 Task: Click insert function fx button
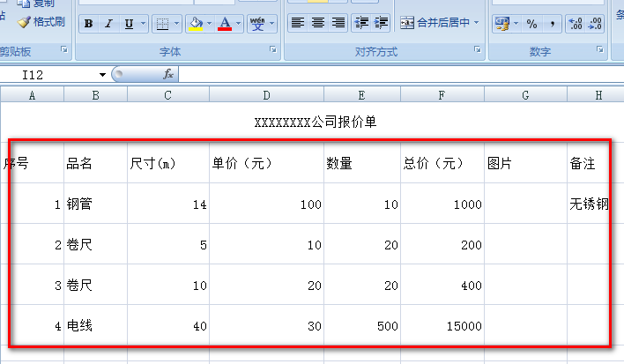click(168, 74)
